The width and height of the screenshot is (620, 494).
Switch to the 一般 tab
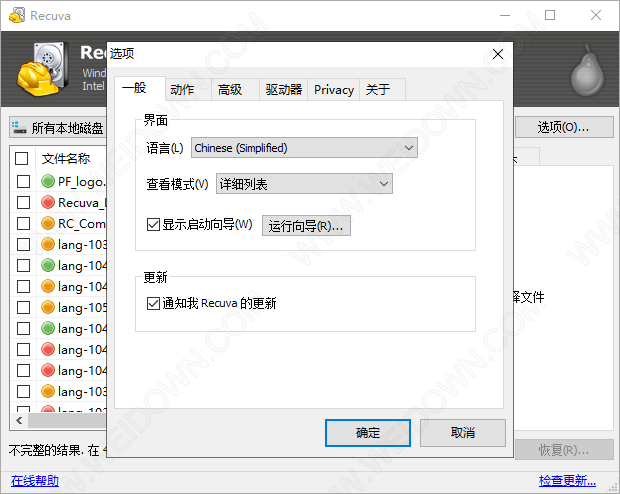[x=140, y=88]
